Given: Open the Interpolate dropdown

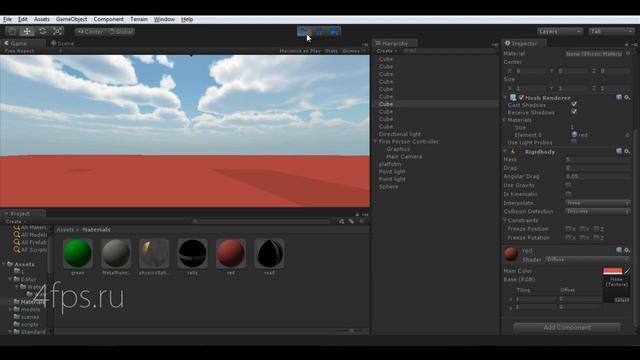Looking at the screenshot, I should click(x=598, y=202).
